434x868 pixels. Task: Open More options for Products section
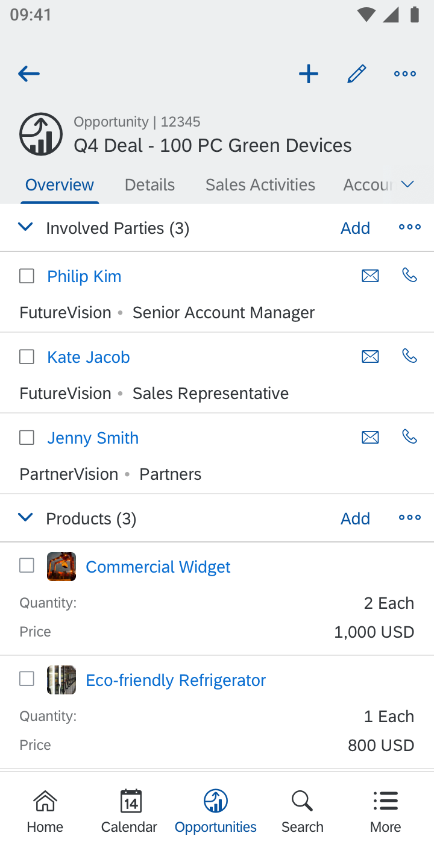[x=410, y=518]
